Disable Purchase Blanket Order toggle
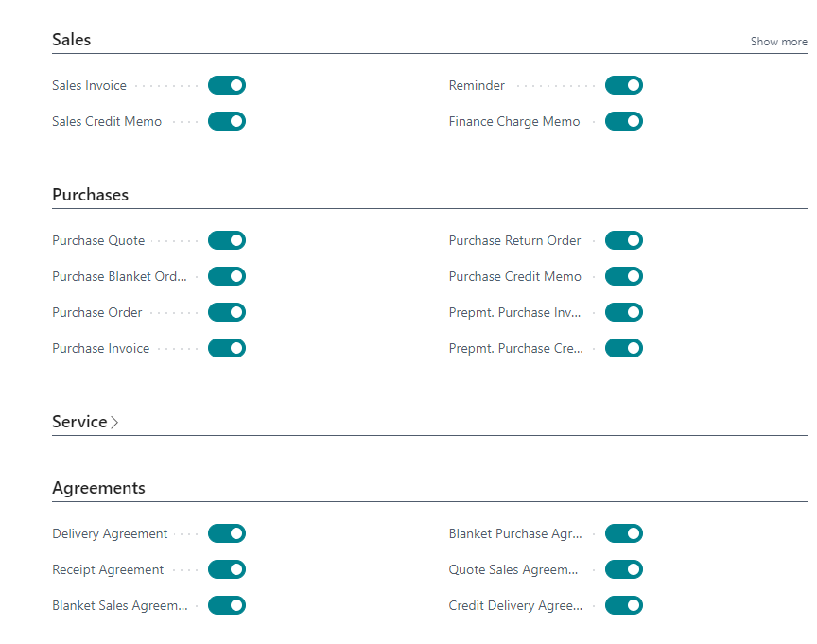The width and height of the screenshot is (817, 644). click(227, 276)
